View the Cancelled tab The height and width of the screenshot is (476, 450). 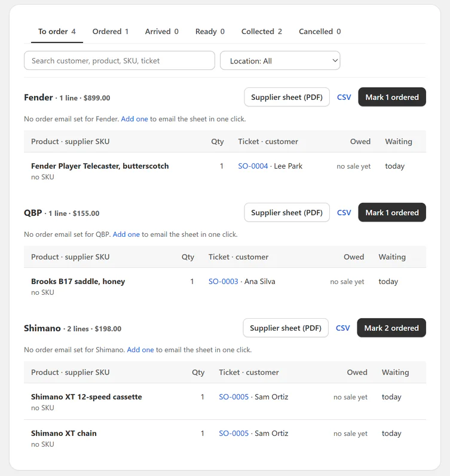coord(320,32)
